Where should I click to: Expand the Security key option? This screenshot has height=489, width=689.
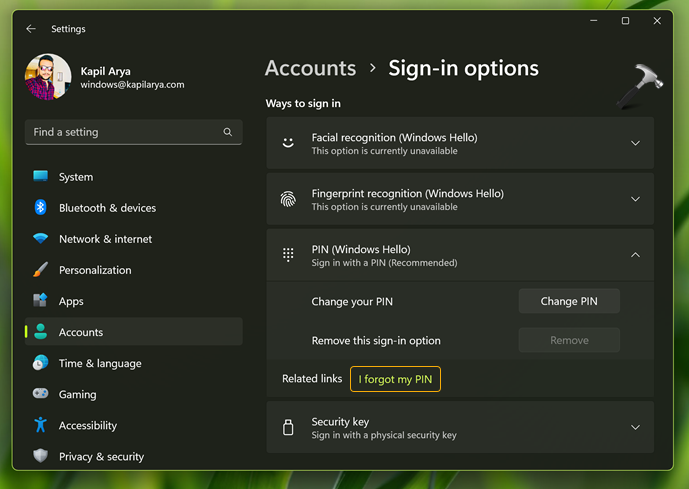(635, 428)
